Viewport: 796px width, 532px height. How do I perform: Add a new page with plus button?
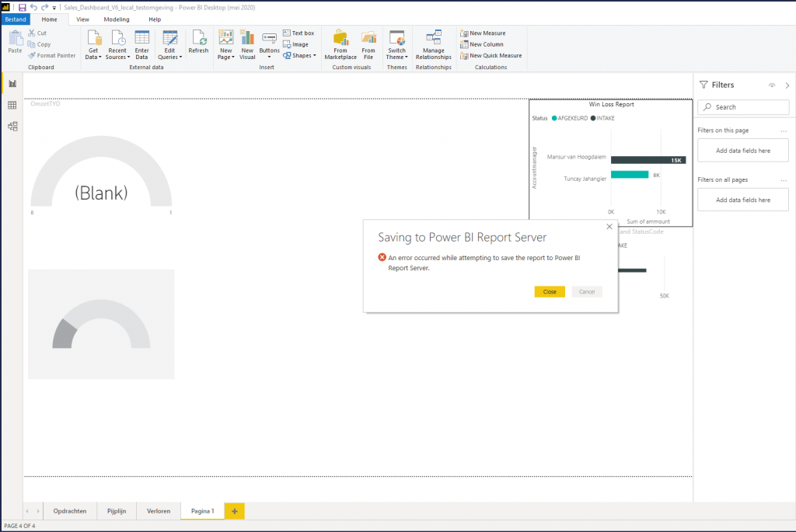pyautogui.click(x=235, y=511)
